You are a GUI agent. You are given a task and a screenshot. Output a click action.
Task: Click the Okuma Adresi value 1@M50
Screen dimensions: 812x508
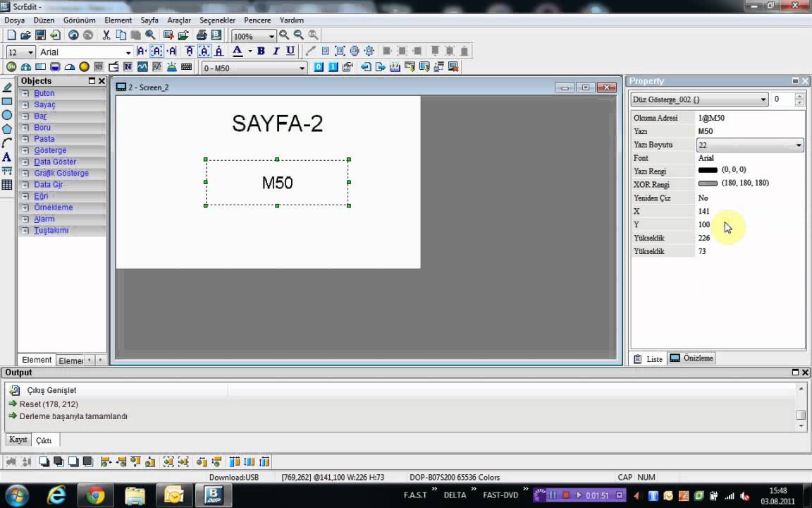point(711,118)
